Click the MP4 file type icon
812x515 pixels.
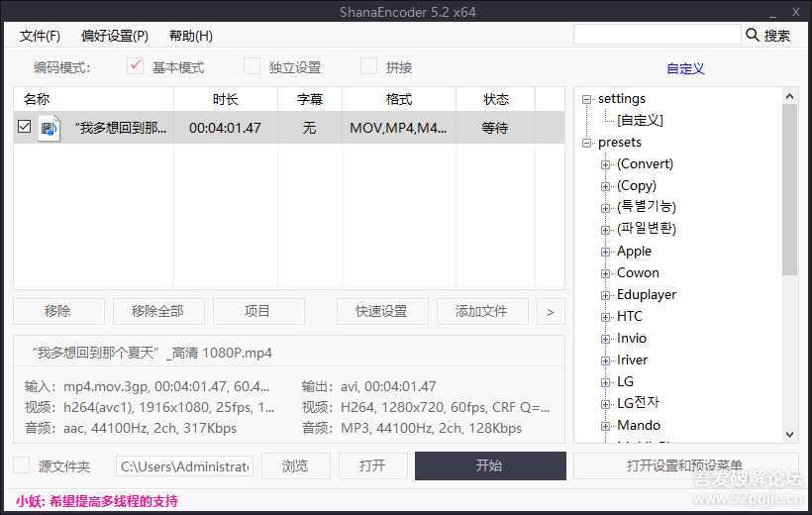[x=50, y=128]
